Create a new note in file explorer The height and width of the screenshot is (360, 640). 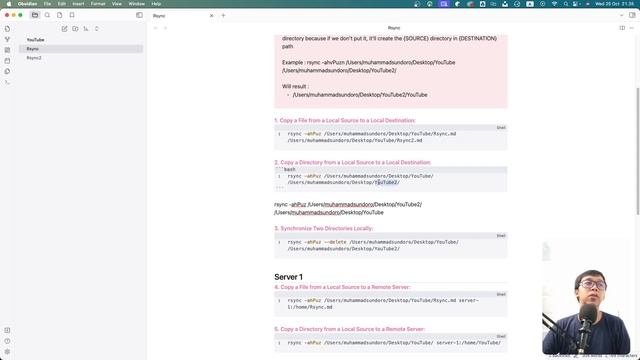click(x=64, y=29)
